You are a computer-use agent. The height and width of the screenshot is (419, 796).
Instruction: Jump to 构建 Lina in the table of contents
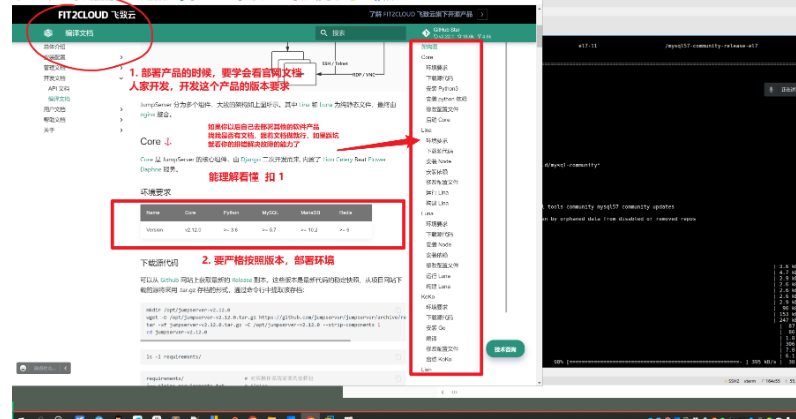437,203
